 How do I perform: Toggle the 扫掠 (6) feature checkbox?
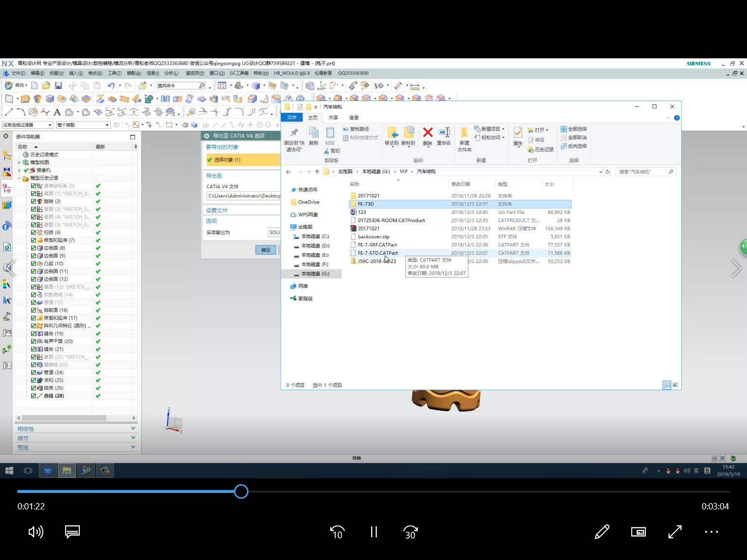[34, 232]
